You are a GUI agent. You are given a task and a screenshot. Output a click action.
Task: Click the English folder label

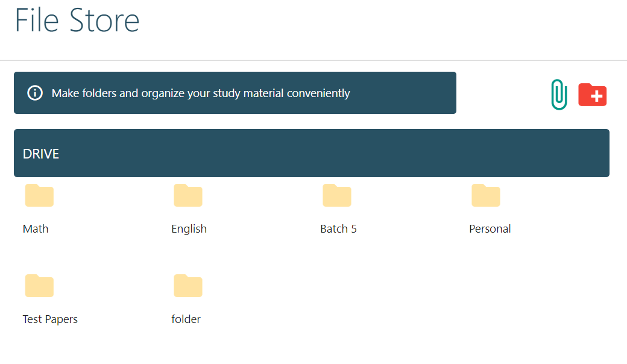pyautogui.click(x=189, y=228)
